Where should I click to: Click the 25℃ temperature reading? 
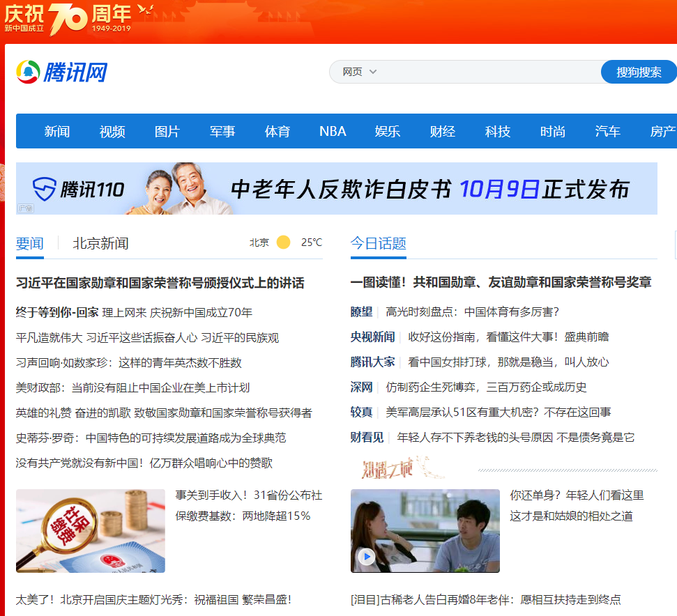(311, 242)
